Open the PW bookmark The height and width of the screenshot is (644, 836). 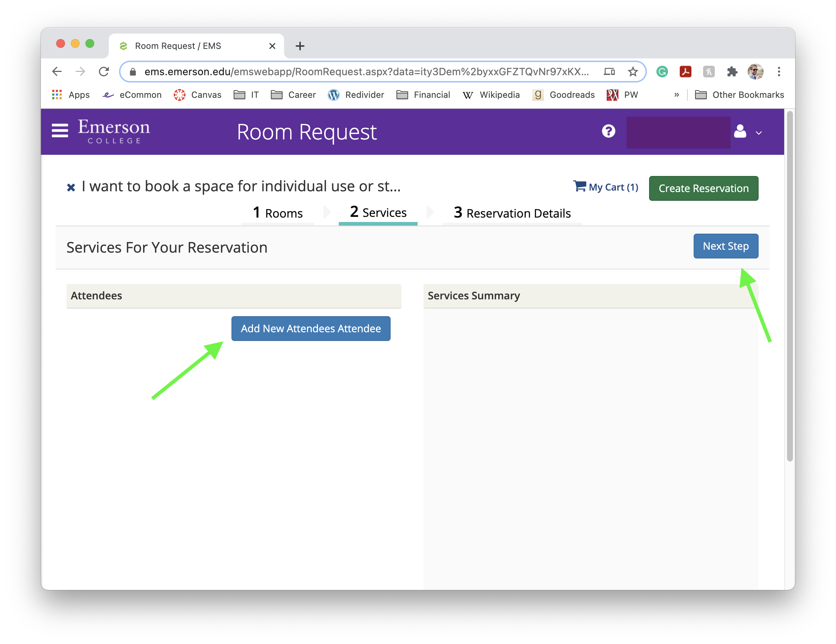(622, 95)
